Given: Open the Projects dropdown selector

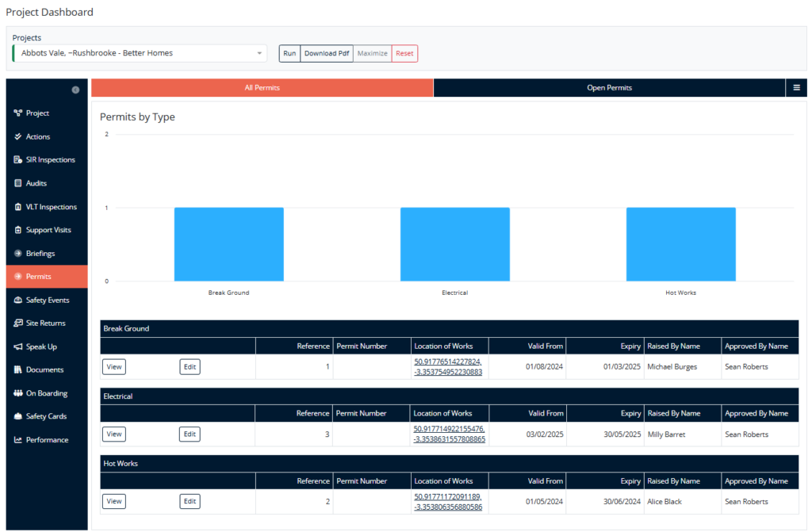Looking at the screenshot, I should tap(140, 53).
